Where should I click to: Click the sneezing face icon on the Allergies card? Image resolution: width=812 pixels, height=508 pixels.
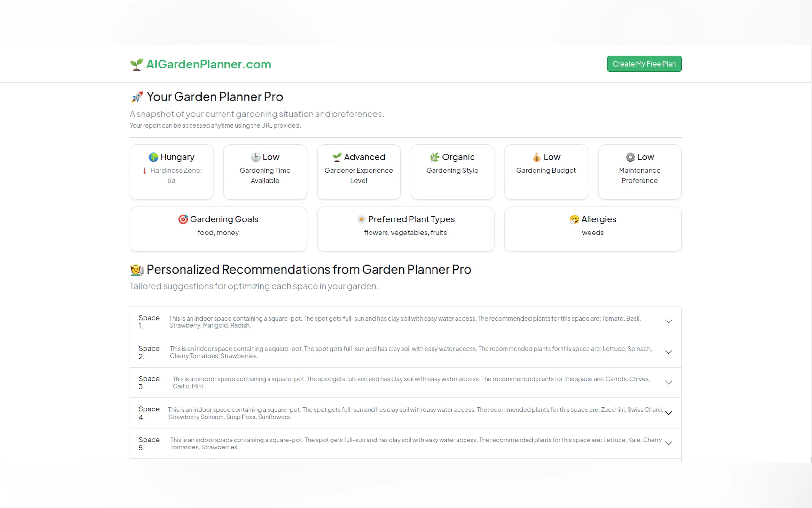click(x=574, y=219)
